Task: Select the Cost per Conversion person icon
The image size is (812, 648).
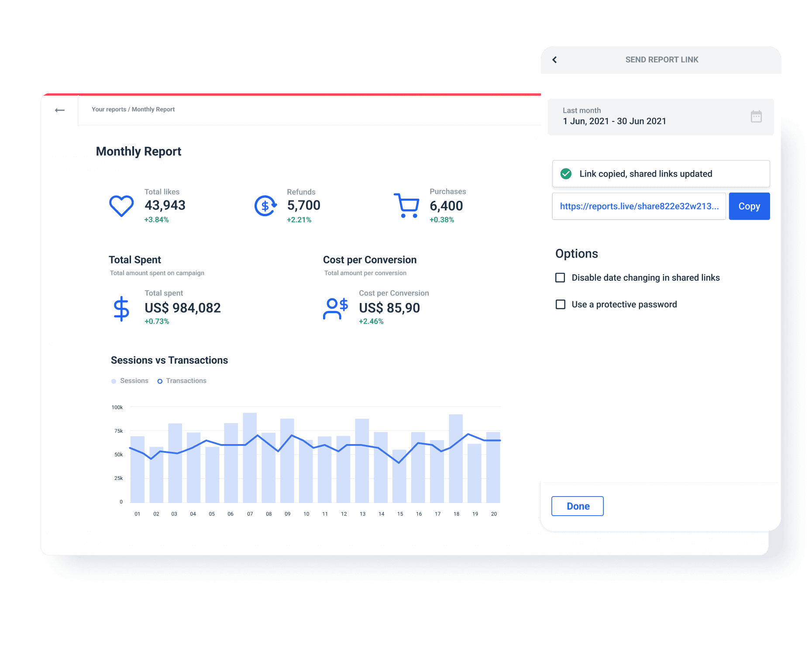Action: [x=336, y=308]
